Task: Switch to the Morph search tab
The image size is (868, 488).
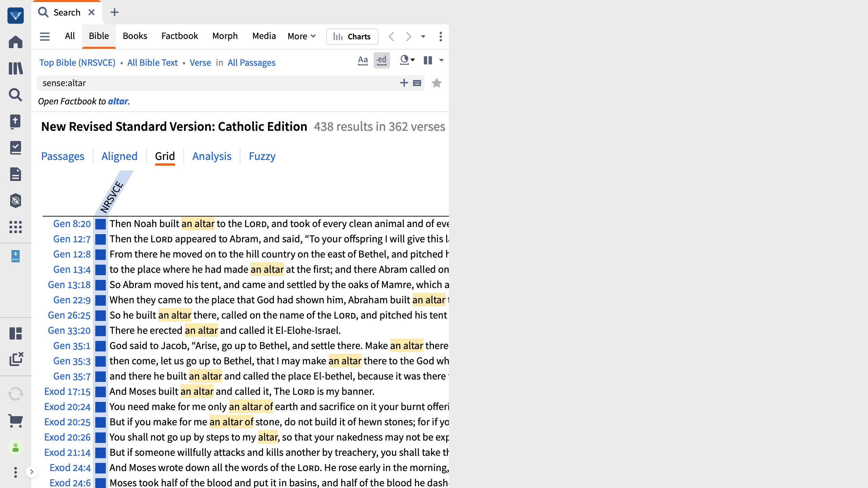Action: [x=225, y=36]
